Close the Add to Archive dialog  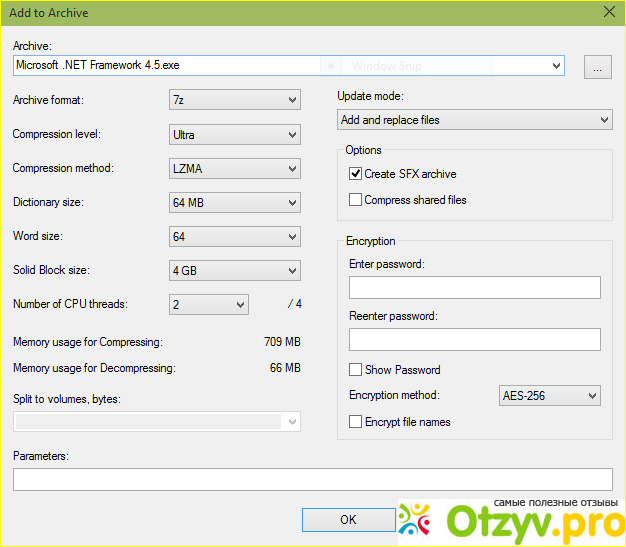(609, 13)
